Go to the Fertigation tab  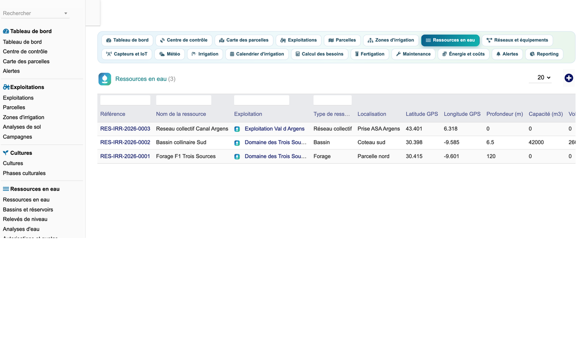[x=370, y=54]
